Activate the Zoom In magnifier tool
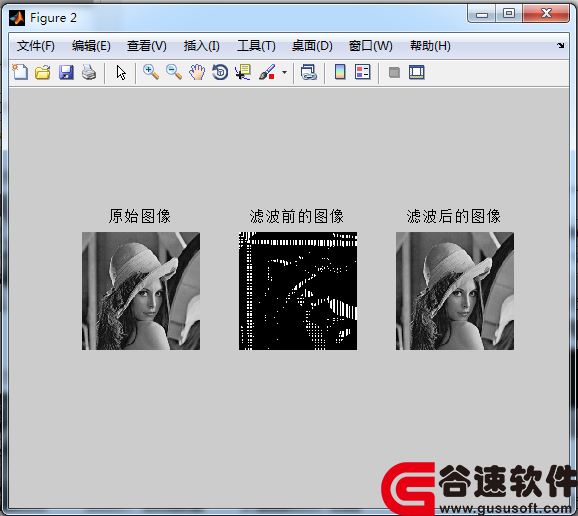This screenshot has height=516, width=578. [x=151, y=72]
